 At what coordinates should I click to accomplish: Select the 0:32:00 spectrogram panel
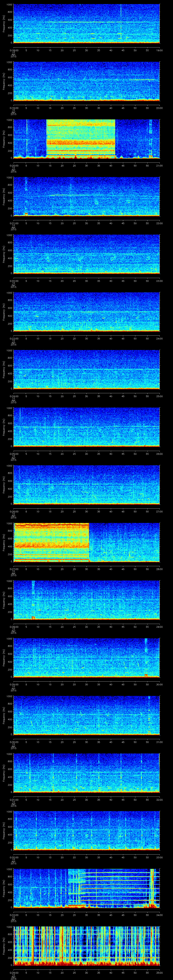click(x=86, y=831)
